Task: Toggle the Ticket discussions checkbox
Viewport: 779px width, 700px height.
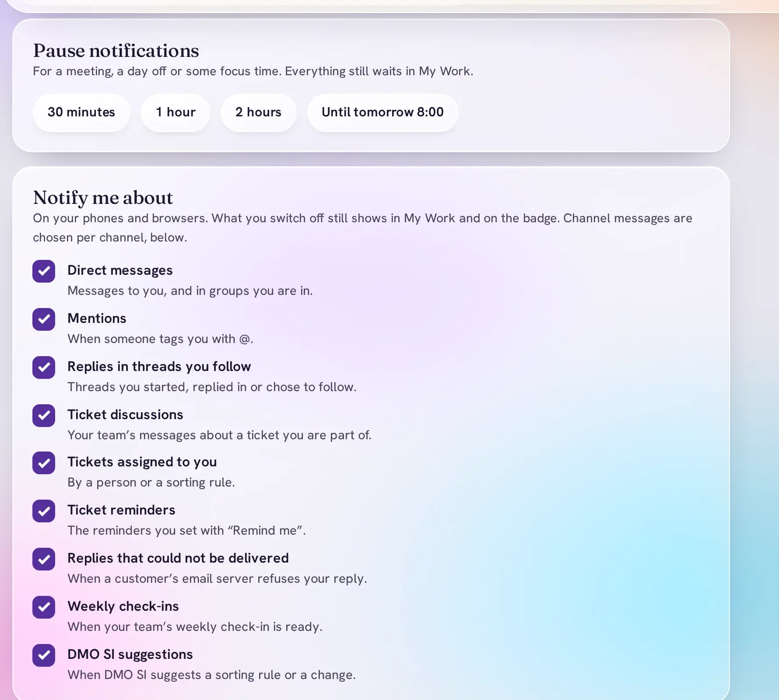Action: coord(44,416)
